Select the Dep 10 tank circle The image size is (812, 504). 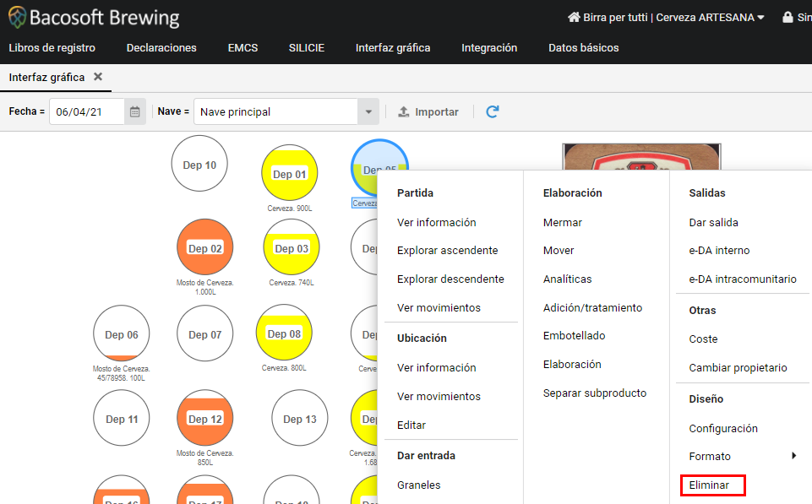tap(199, 164)
